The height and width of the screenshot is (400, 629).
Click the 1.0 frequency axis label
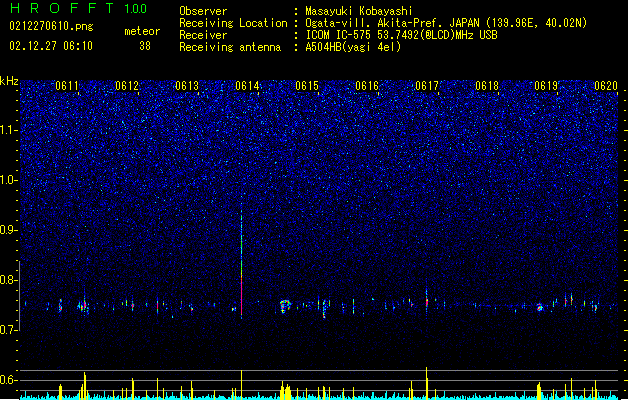[9, 180]
